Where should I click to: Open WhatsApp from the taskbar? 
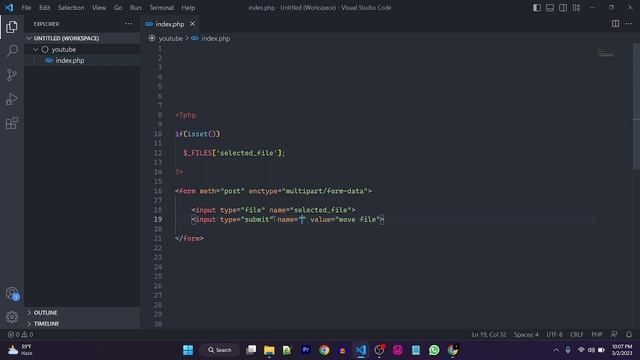[434, 350]
